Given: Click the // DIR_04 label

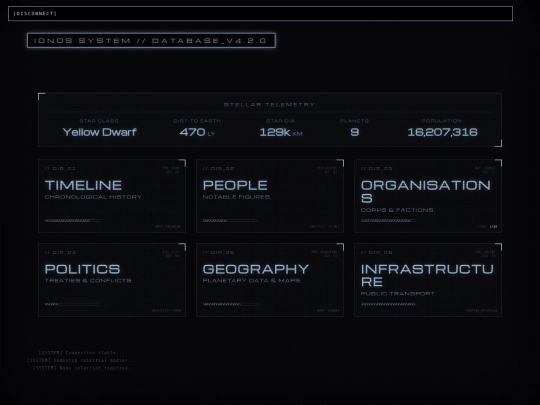Looking at the screenshot, I should tap(60, 252).
